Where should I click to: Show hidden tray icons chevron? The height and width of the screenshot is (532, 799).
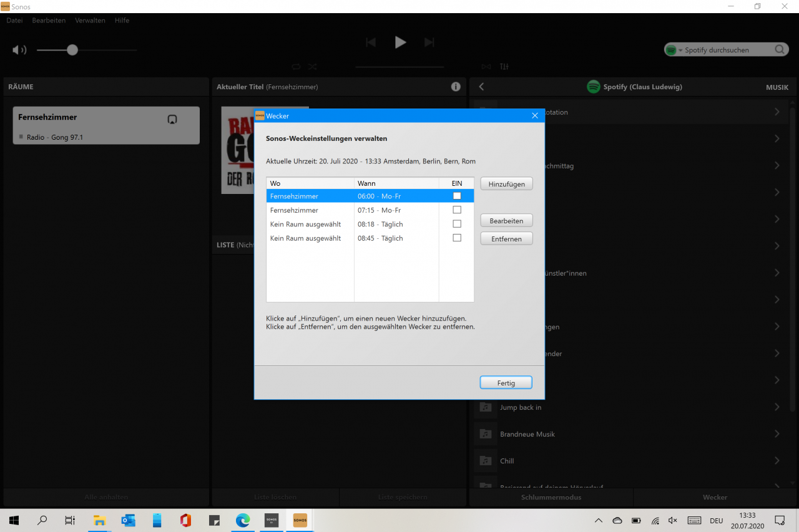(x=599, y=520)
